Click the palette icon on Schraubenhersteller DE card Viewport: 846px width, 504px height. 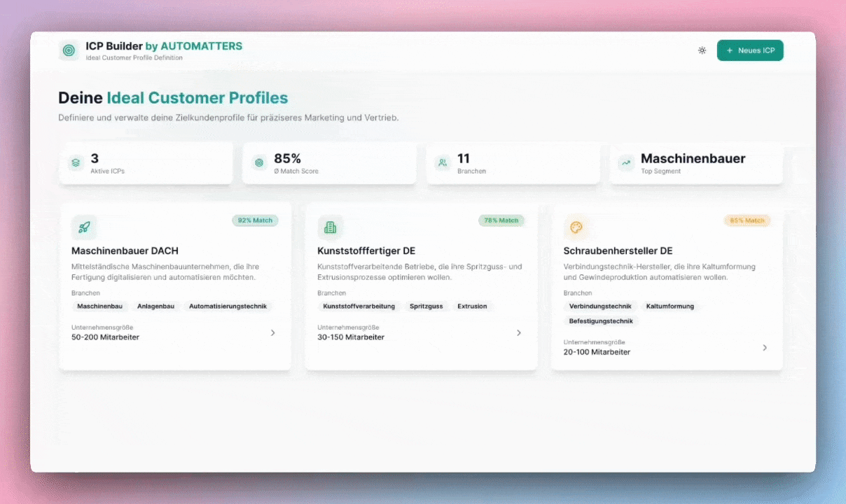click(x=576, y=227)
